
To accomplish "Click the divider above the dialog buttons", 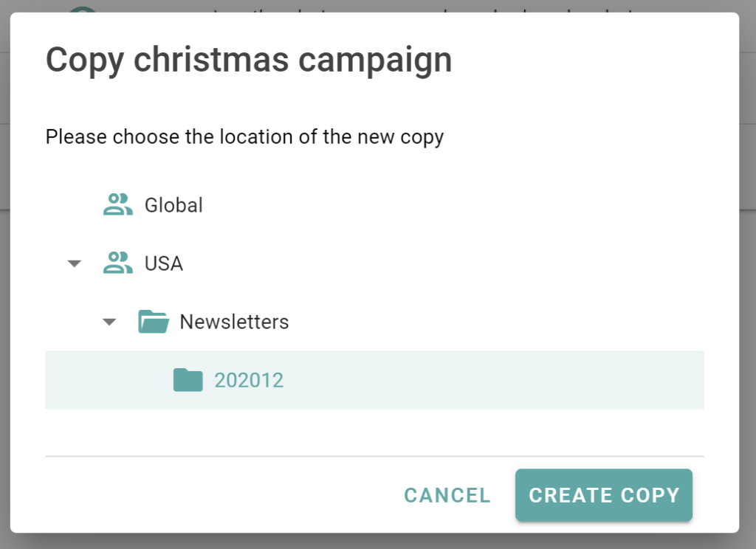I will click(x=374, y=456).
